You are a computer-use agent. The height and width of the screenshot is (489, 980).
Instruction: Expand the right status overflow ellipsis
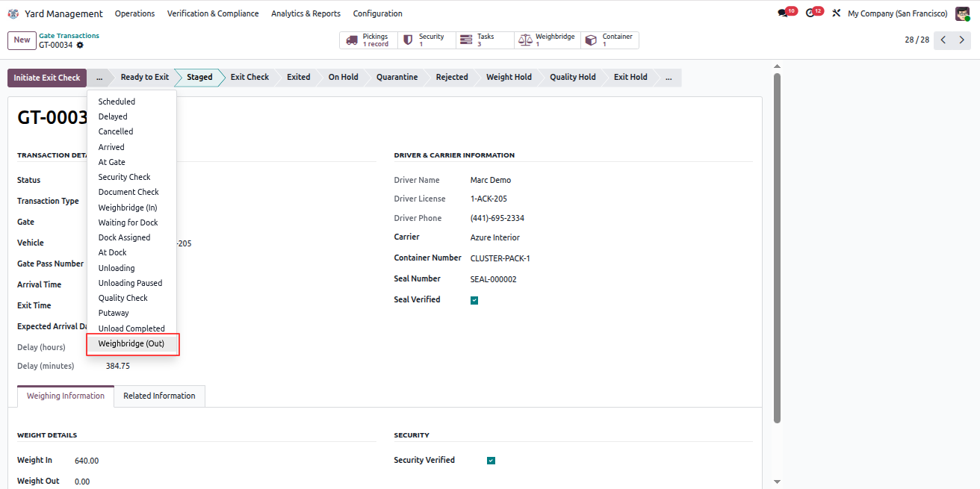669,78
